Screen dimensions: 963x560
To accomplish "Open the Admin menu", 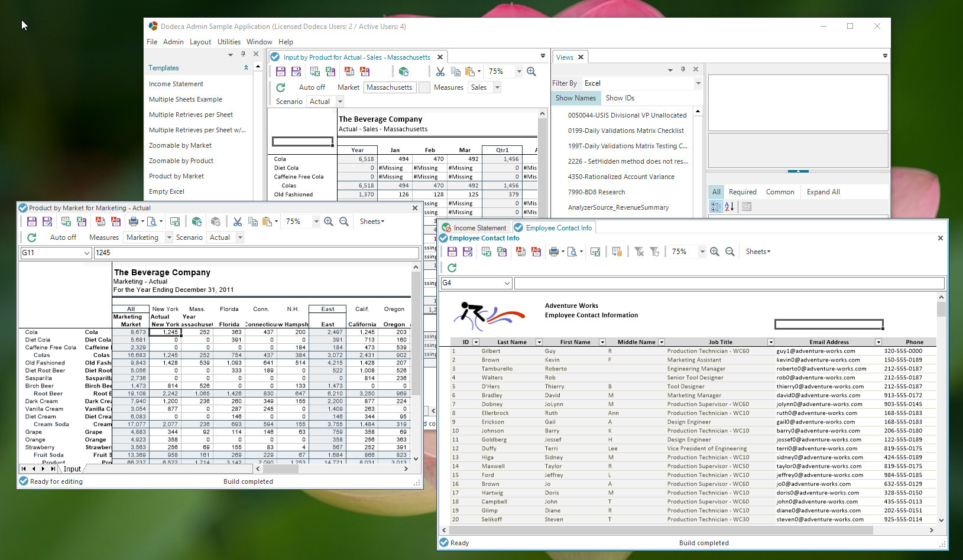I will click(x=173, y=42).
